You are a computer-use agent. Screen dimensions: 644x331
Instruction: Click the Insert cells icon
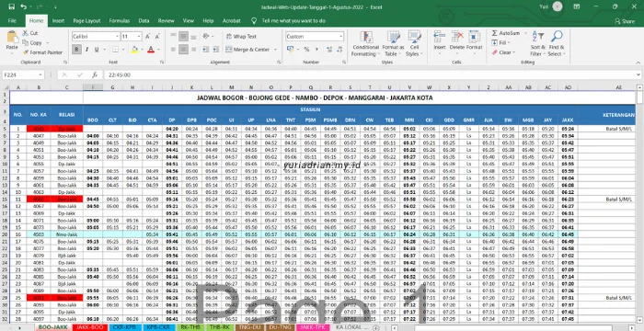[x=440, y=37]
